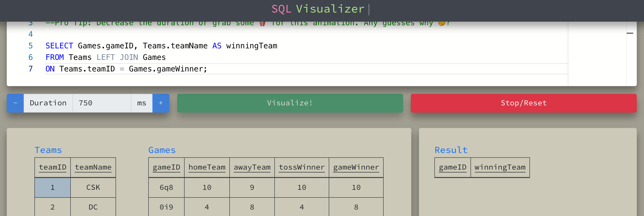The image size is (644, 216).
Task: Click the SQL Visualizer title
Action: 318,9
